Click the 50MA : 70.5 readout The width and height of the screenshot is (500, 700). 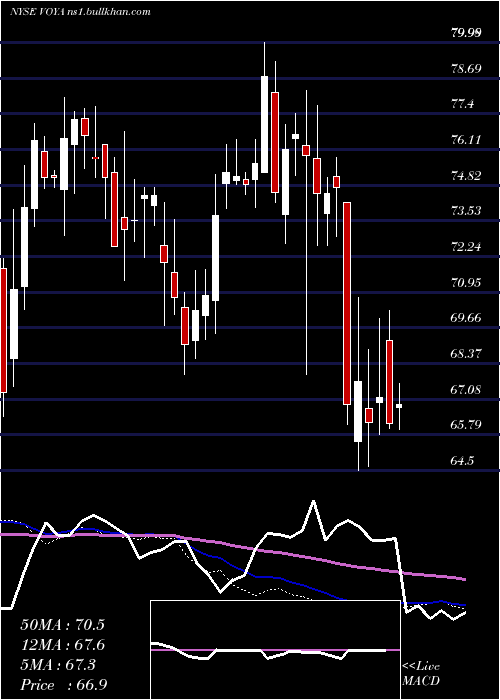(62, 625)
